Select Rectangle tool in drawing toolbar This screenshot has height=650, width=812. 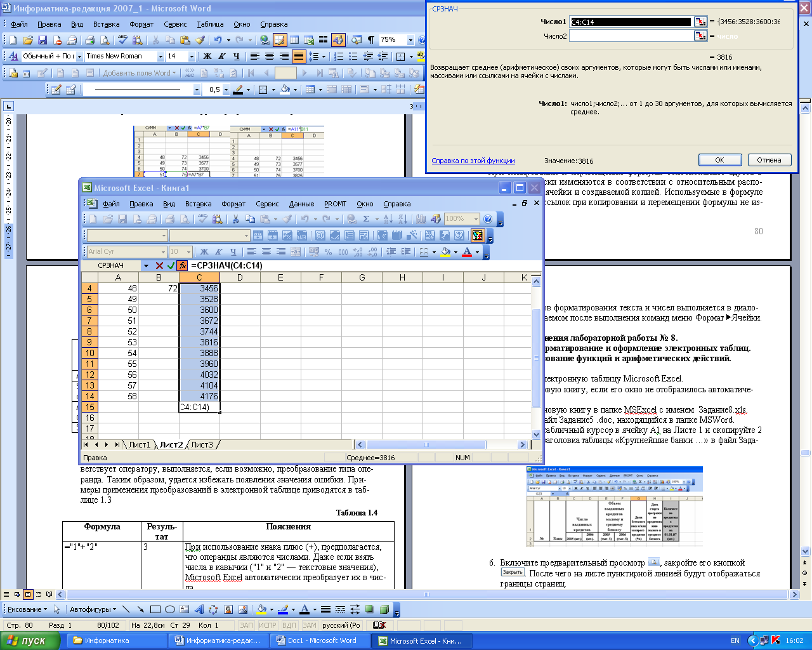(155, 609)
